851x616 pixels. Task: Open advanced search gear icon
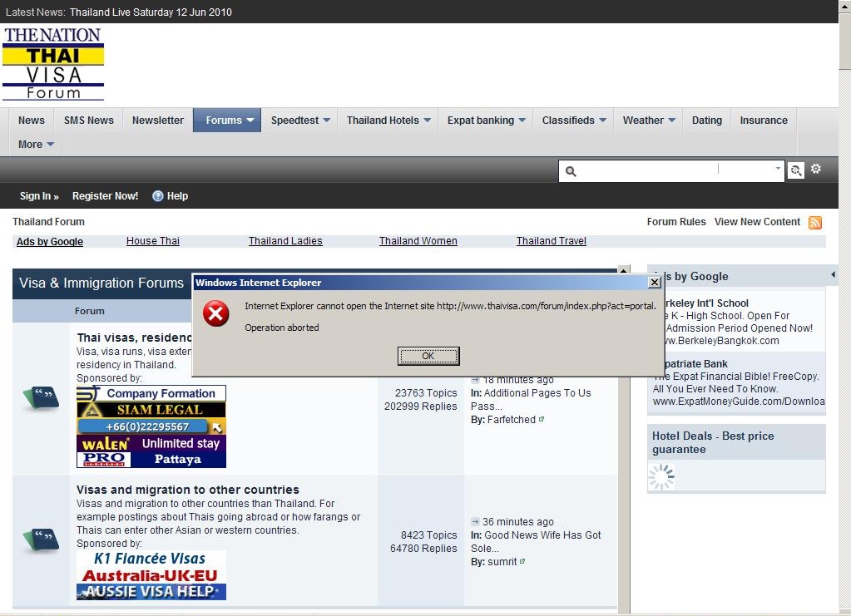816,169
